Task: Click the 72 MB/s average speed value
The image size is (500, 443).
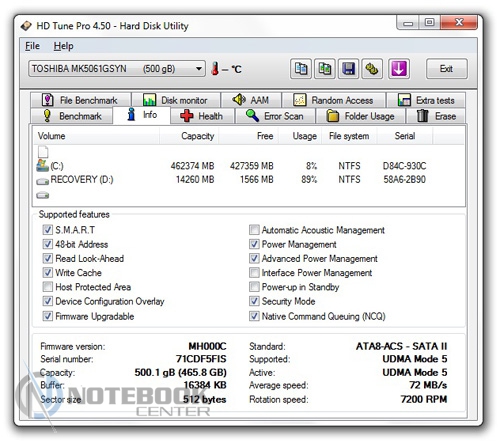Action: tap(428, 385)
